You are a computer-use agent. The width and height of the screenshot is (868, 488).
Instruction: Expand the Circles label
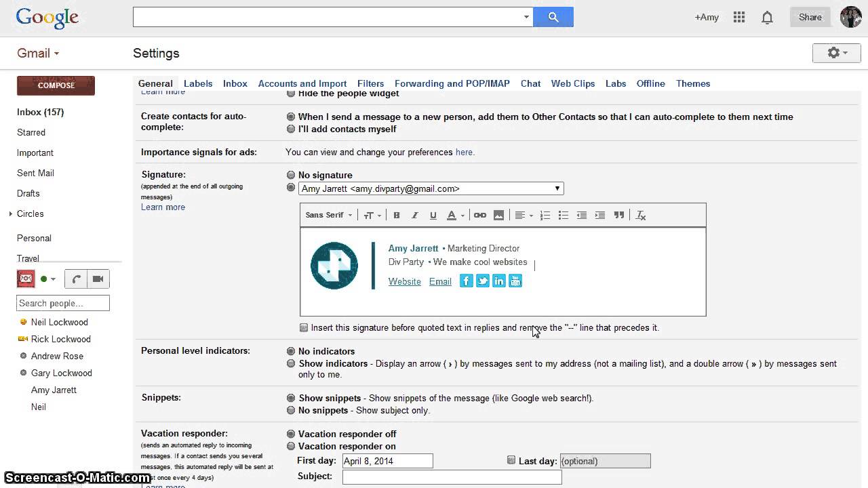tap(10, 214)
